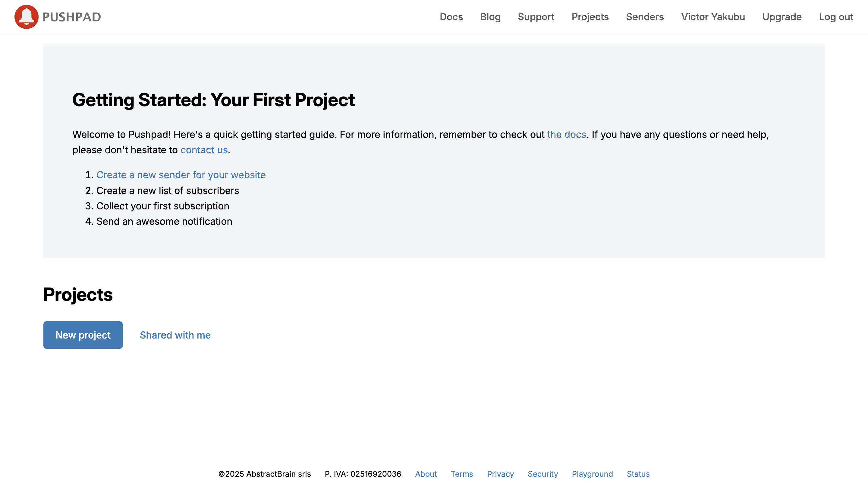Screen dimensions: 868x490
Task: Visit the Playground footer link
Action: pos(592,474)
